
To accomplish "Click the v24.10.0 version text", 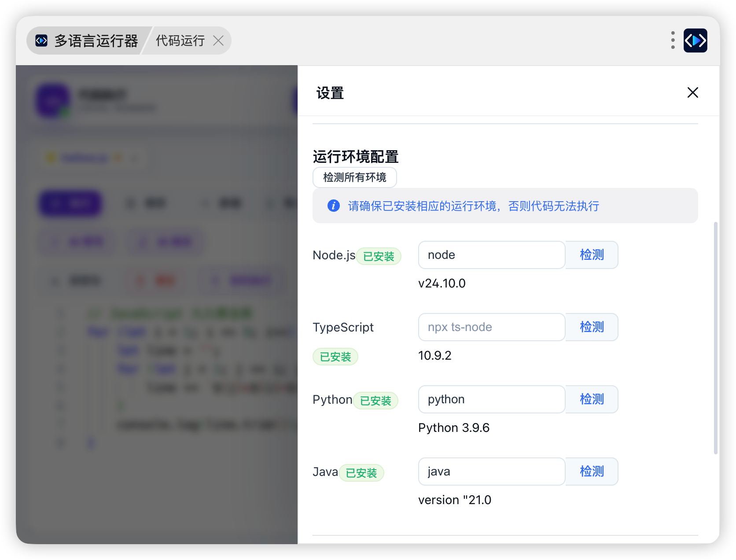I will point(442,283).
